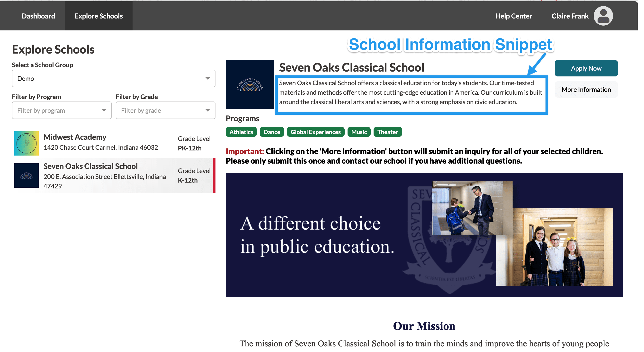Select the Dance program tag
Image resolution: width=644 pixels, height=352 pixels.
pos(271,132)
